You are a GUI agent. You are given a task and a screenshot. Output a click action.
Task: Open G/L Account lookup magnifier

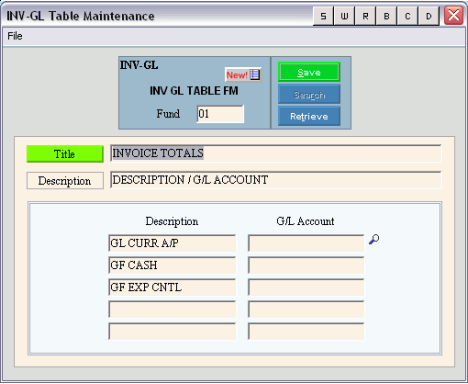click(x=374, y=239)
